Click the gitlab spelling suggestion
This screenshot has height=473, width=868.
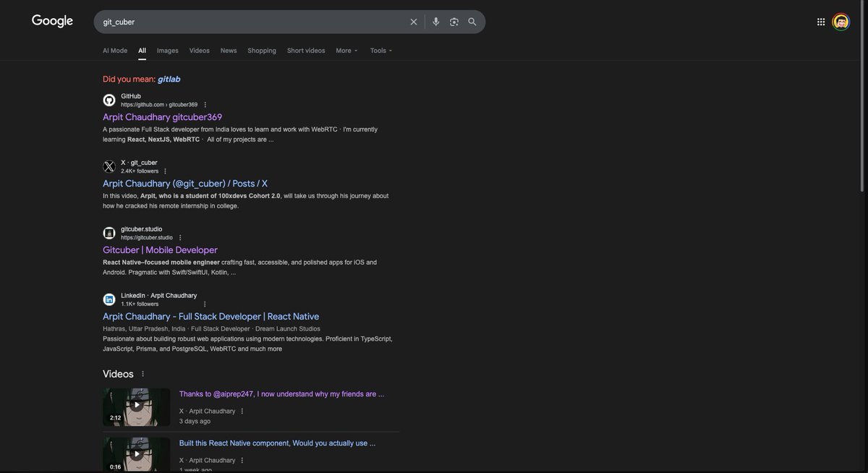pos(169,80)
